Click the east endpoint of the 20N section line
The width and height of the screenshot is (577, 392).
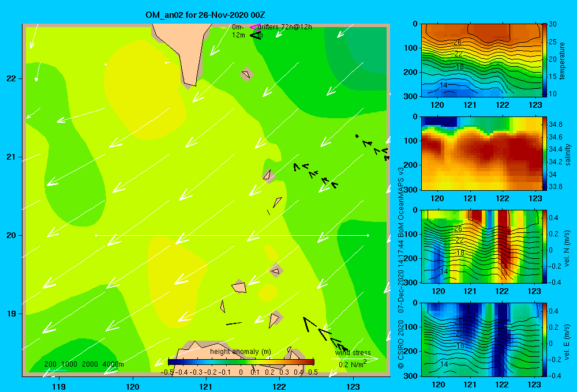point(368,235)
